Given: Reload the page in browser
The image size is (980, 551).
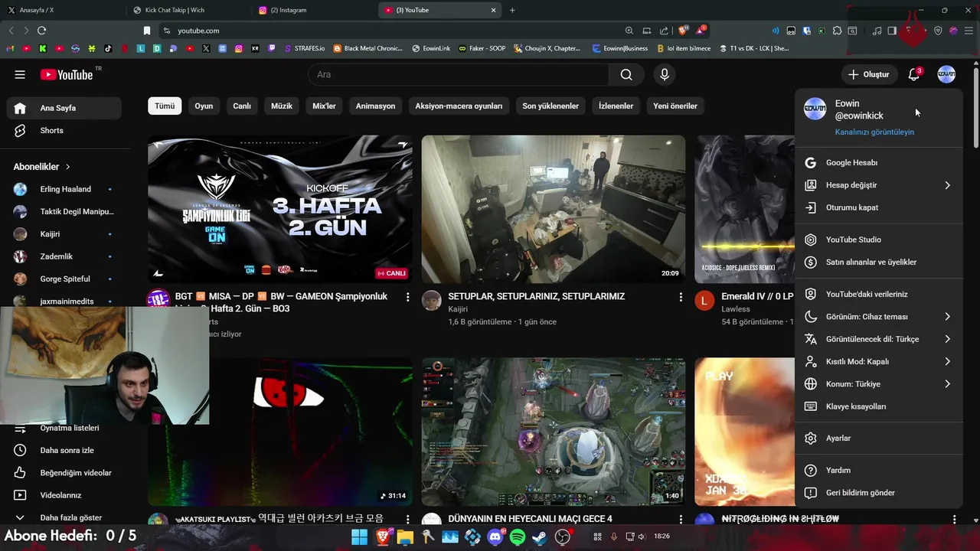Looking at the screenshot, I should pyautogui.click(x=41, y=31).
